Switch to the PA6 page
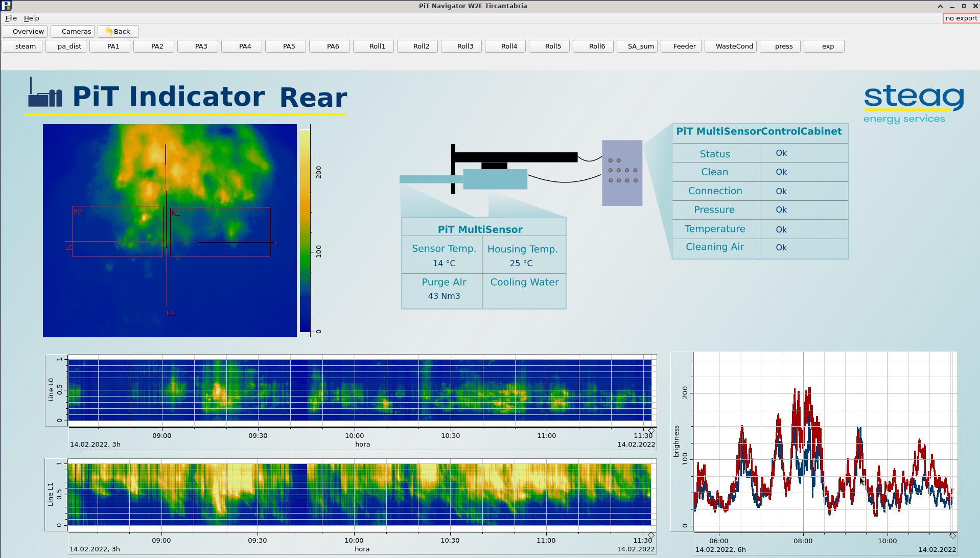The width and height of the screenshot is (980, 558). 330,46
